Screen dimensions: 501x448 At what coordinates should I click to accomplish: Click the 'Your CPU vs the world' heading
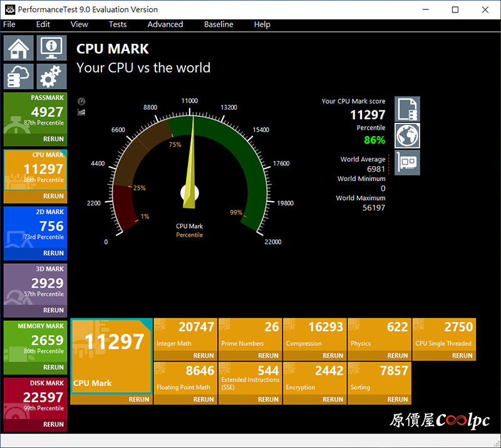(x=143, y=68)
